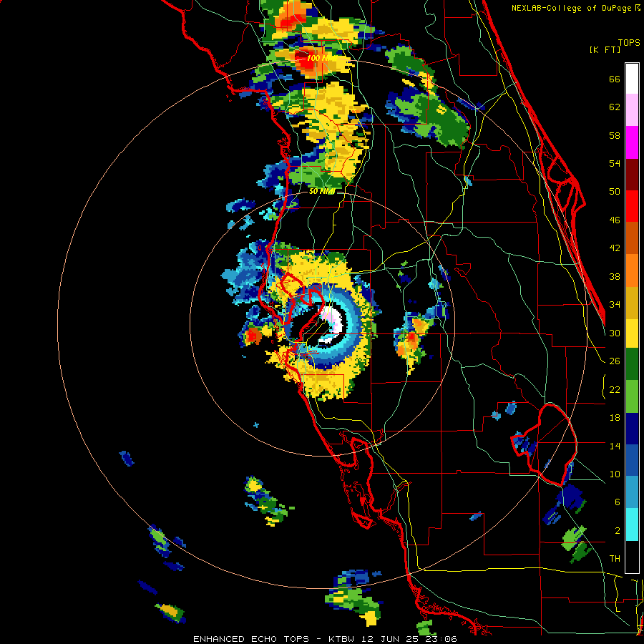Click the 14 legend value
Viewport: 644px width, 644px height.
[x=615, y=446]
